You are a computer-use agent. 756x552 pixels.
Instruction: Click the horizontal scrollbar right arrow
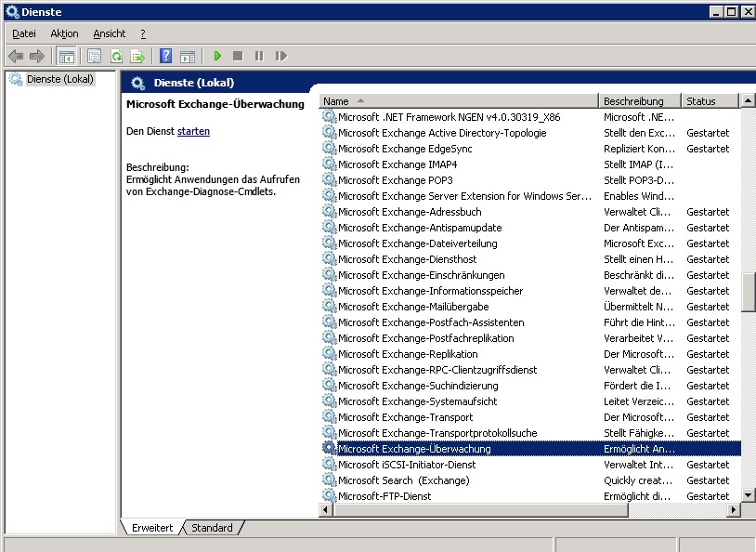pos(734,509)
